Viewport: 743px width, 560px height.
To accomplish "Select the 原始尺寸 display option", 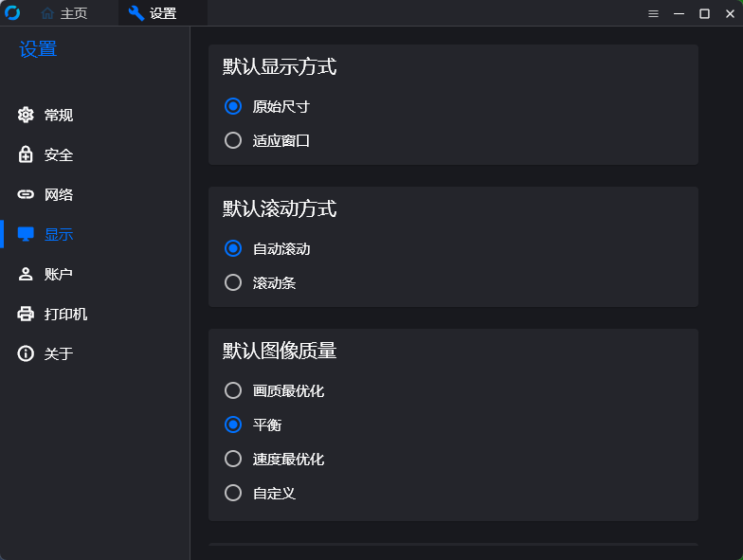I will coord(233,106).
